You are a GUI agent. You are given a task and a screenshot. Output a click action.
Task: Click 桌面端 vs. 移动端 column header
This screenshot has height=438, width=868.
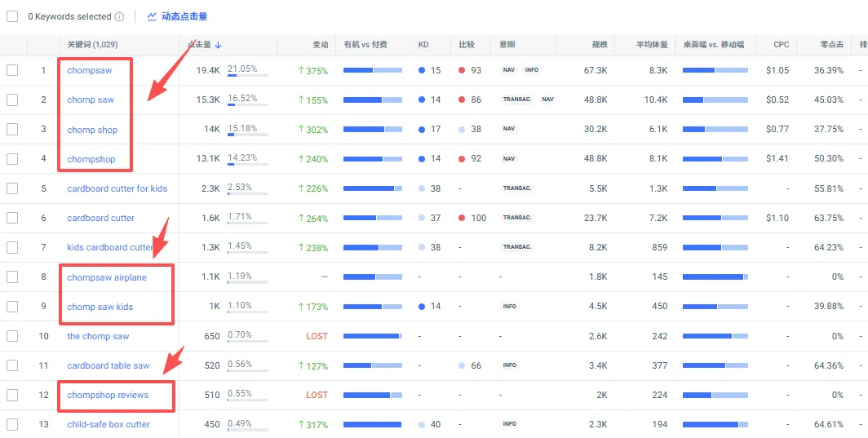[x=714, y=45]
